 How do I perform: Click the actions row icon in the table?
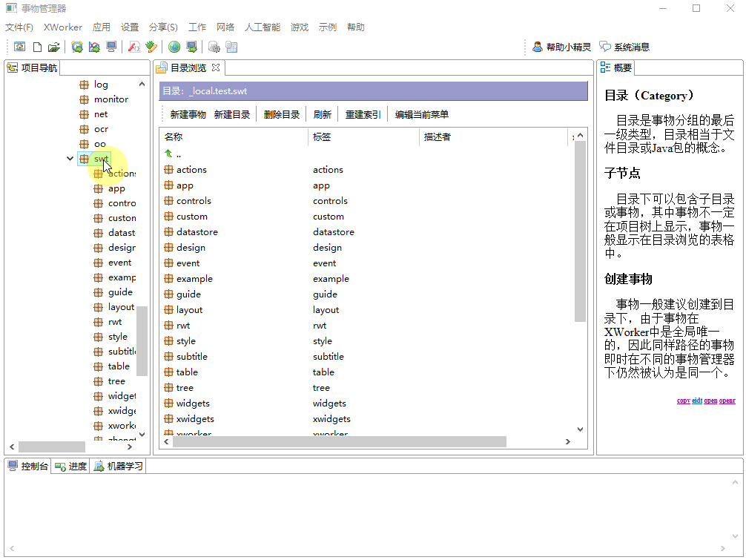(x=168, y=169)
